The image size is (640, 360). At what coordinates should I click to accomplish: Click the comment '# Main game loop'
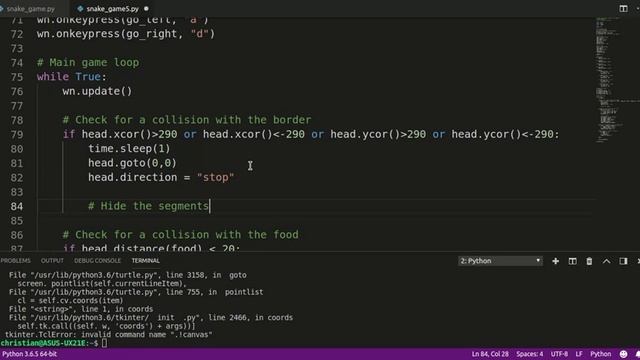88,62
